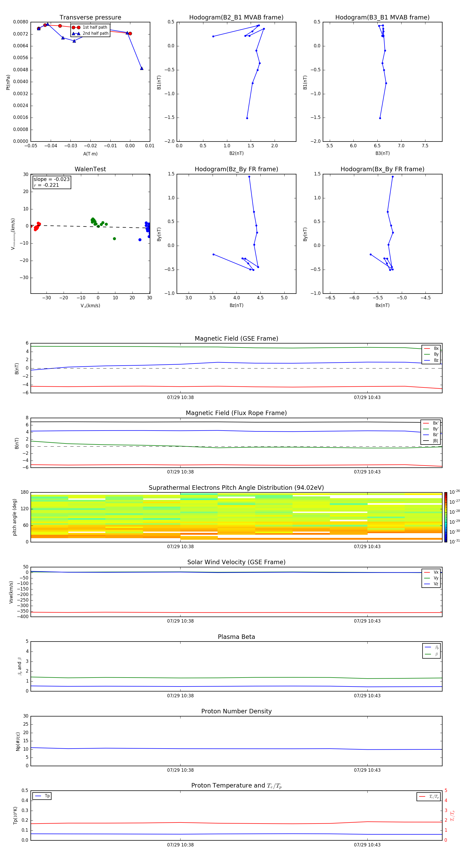Viewport: 473px width, 868px height.
Task: Click the 'Bx(nT)' x-axis label
Action: point(382,306)
